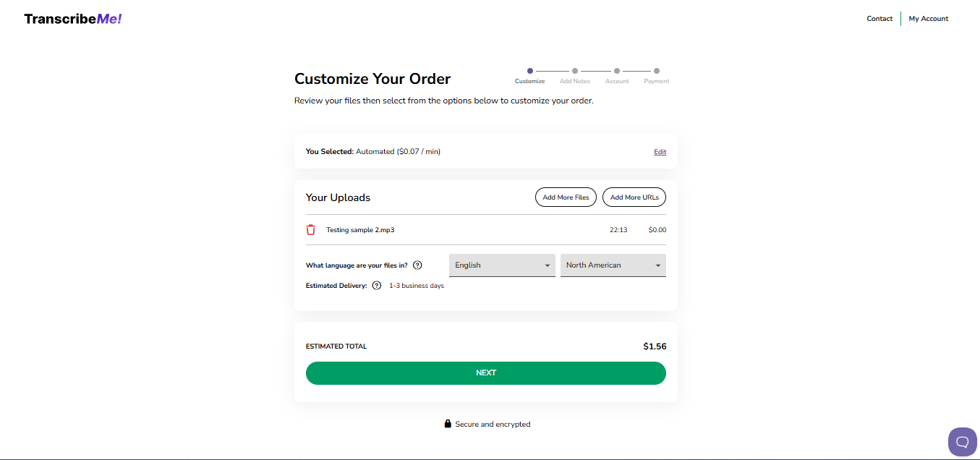Select the Testing sample 2.mp3 file name
The height and width of the screenshot is (460, 980).
click(x=360, y=229)
